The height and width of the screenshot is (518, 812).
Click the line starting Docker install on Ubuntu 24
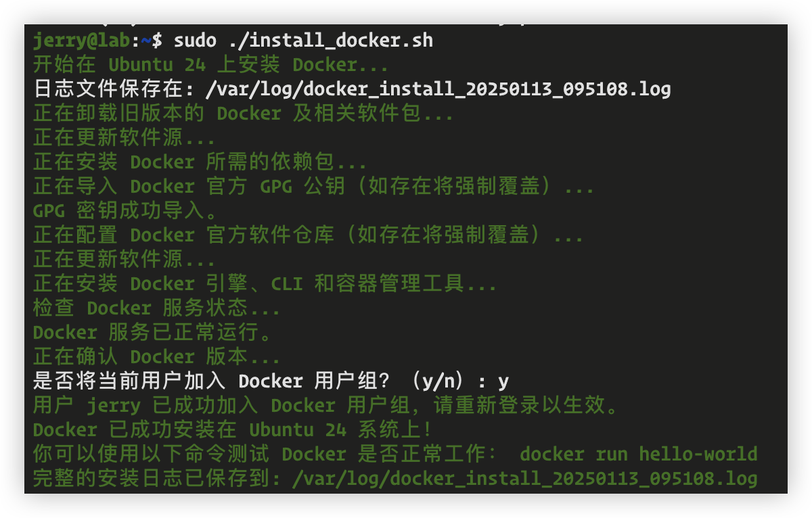pyautogui.click(x=210, y=65)
